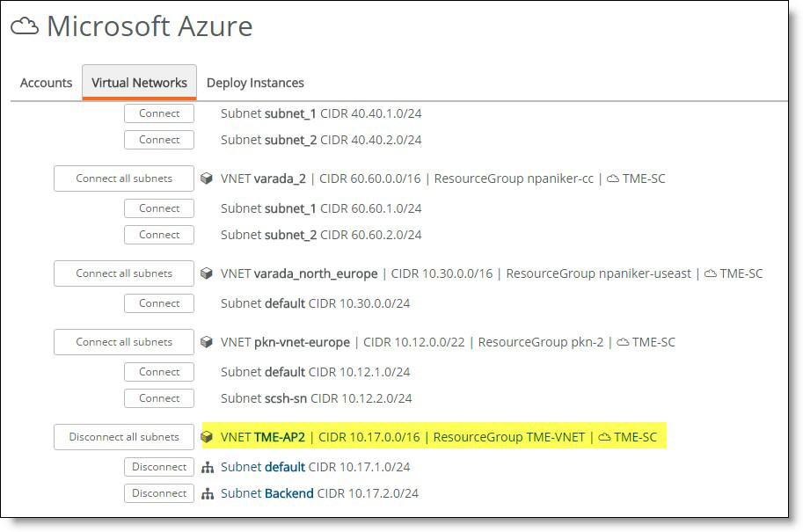Screen dimensions: 803x532
Task: Disconnect the Backend subnet 10.17.2.0/24
Action: [x=159, y=493]
